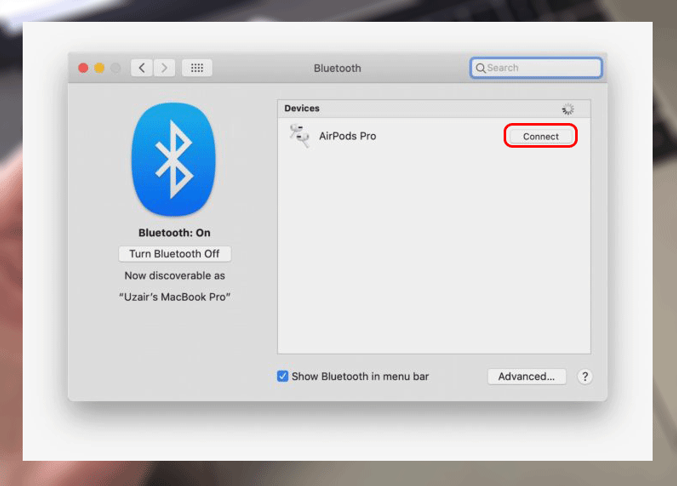Close the window with the red button
This screenshot has width=677, height=486.
coord(83,68)
